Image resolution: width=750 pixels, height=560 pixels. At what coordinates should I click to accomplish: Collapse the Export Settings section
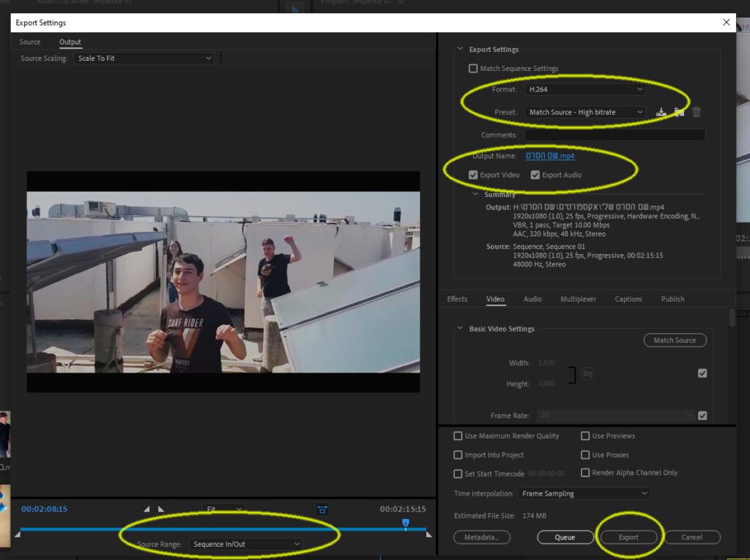coord(461,50)
